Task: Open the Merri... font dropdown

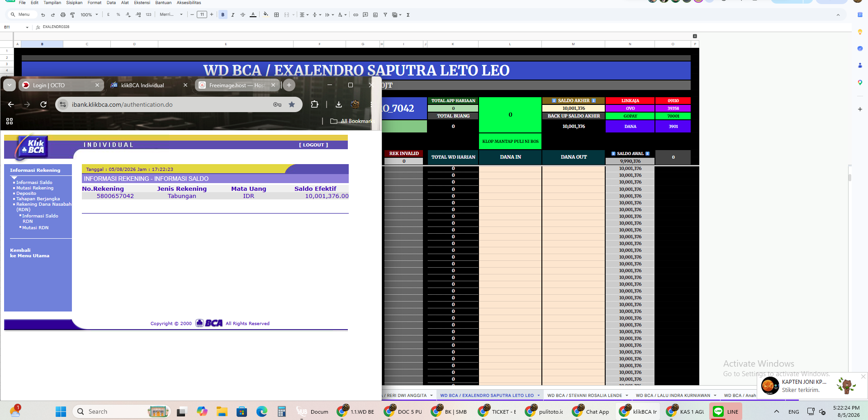Action: (x=171, y=15)
